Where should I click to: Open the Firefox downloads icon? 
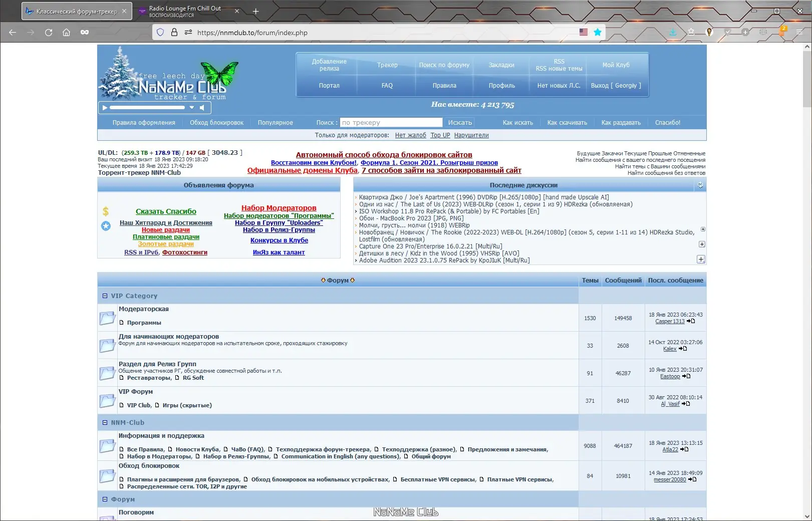pyautogui.click(x=673, y=32)
